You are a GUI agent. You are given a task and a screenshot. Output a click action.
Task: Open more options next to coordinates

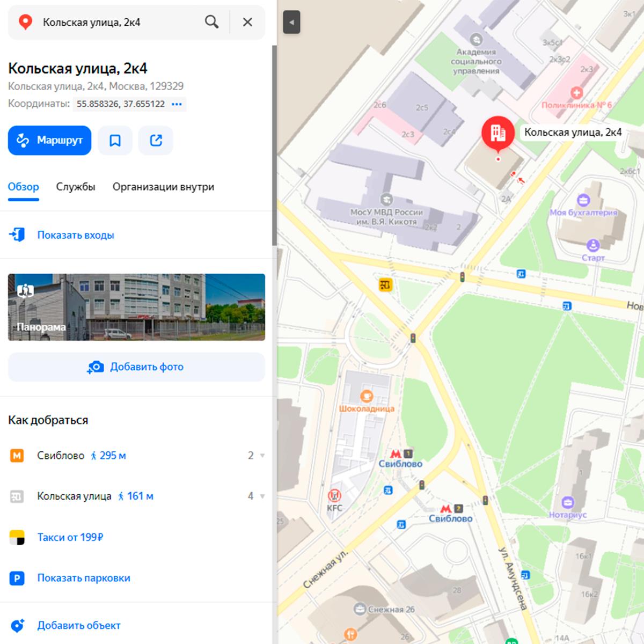[x=177, y=104]
